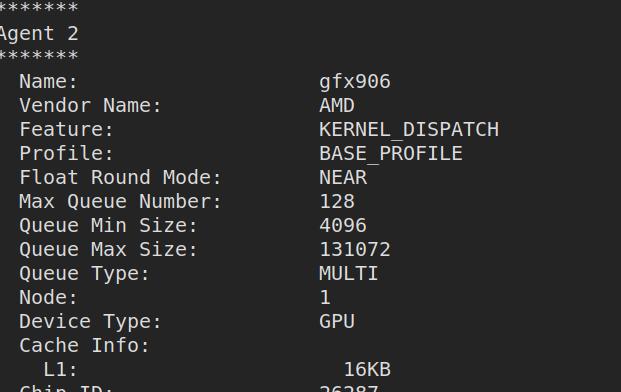Click the 'Queue Type:' label
621x392 pixels.
(x=84, y=274)
